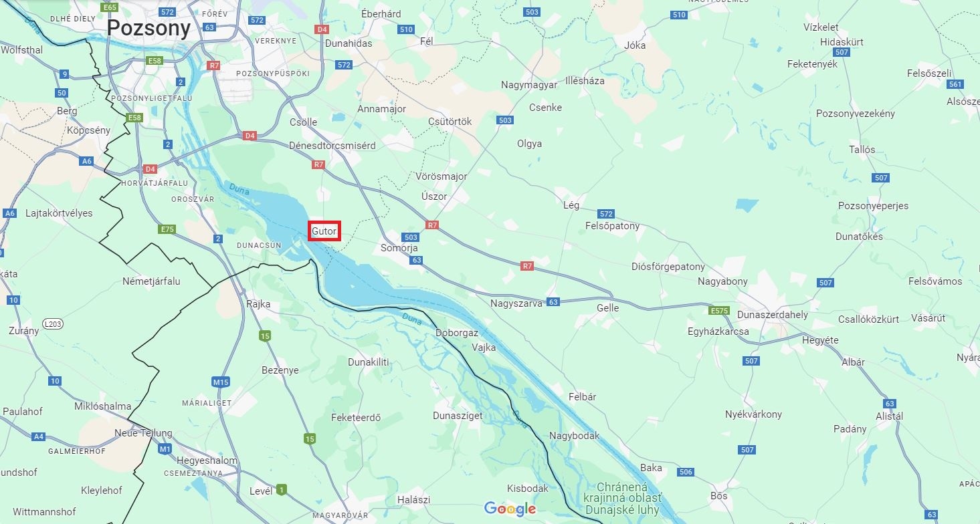Click the Google logo
The image size is (980, 524).
[x=510, y=509]
